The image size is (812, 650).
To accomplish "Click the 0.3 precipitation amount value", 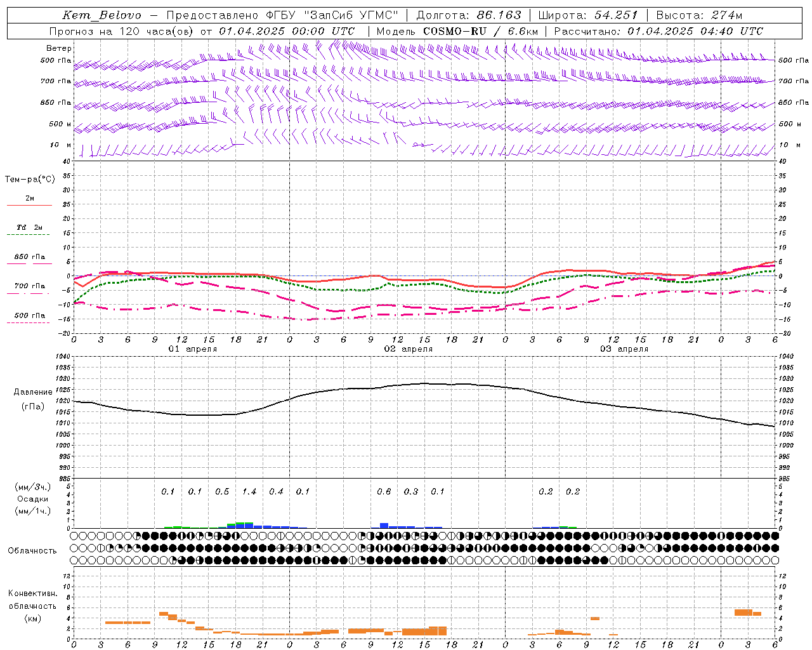I will [x=411, y=492].
